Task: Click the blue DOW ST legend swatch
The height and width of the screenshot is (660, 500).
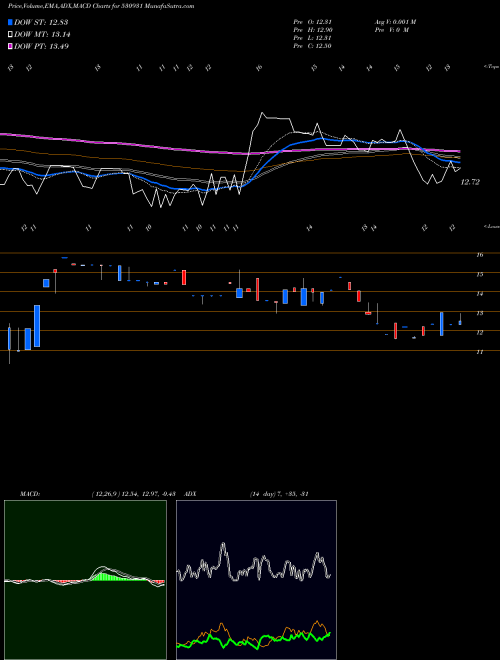Action: pos(11,22)
